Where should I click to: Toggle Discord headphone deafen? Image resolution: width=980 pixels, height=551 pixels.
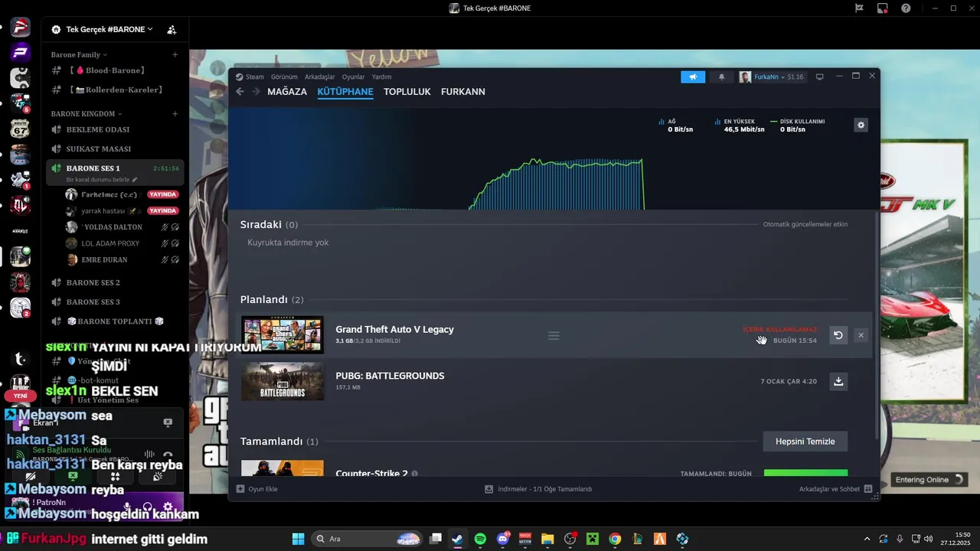(148, 507)
